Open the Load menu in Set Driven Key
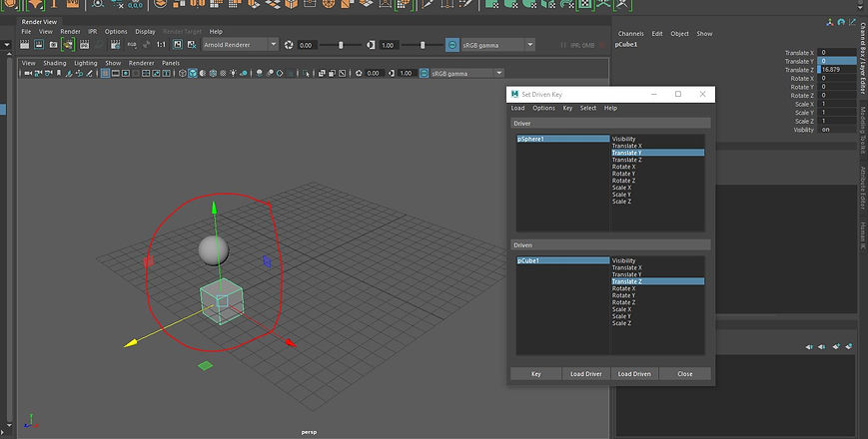868x439 pixels. click(x=517, y=108)
